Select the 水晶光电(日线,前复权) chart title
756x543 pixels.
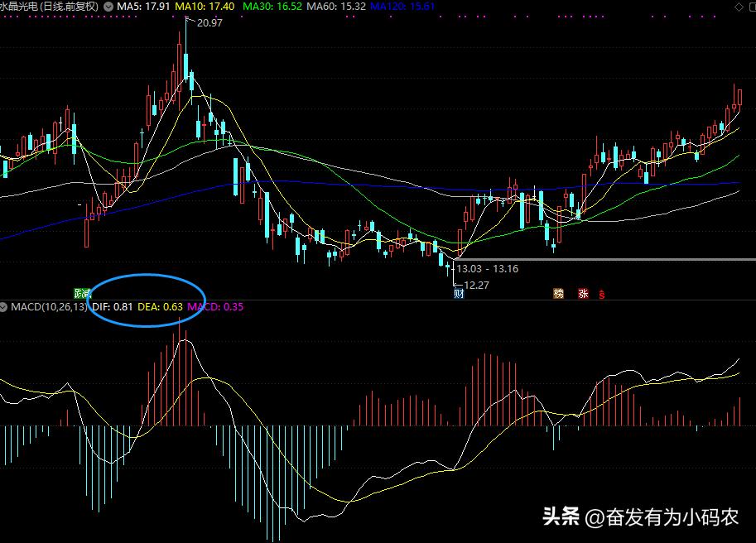[49, 7]
